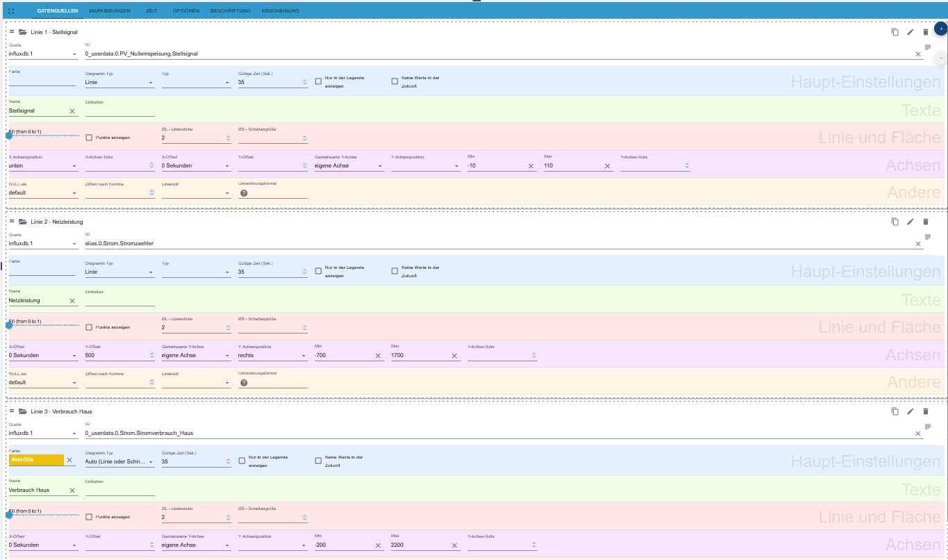Viewport: 948px width, 560px height.
Task: Open Diagramm Typ dropdown in Linie 1
Action: click(119, 83)
